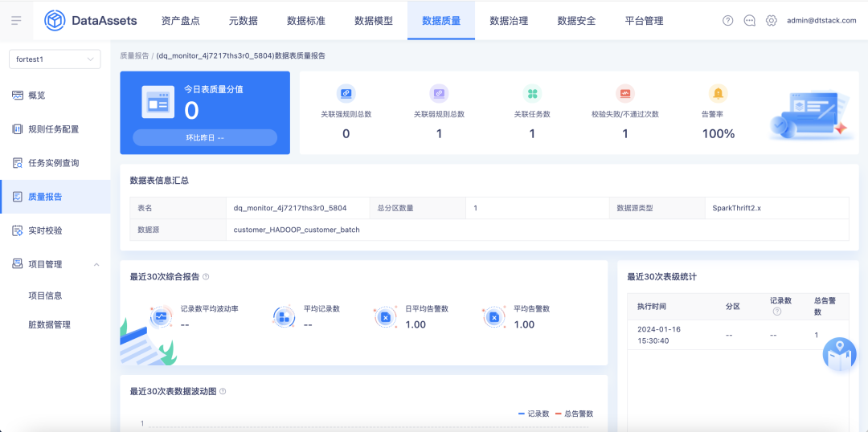
Task: Open the messages chat bubble icon
Action: coord(750,21)
